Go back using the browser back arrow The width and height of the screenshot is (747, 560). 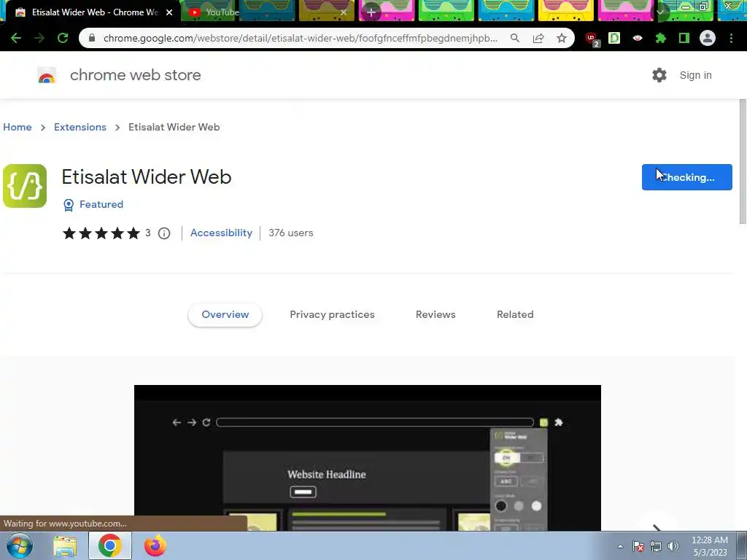tap(16, 38)
